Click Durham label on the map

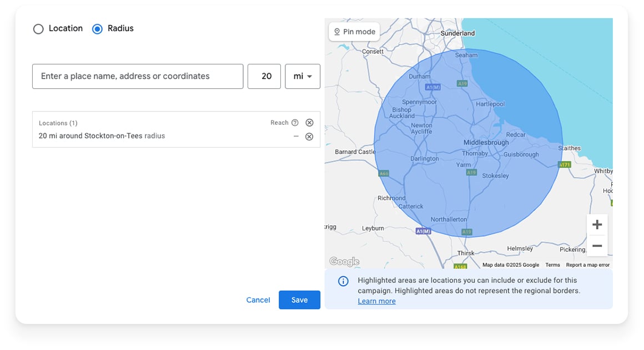click(x=419, y=77)
